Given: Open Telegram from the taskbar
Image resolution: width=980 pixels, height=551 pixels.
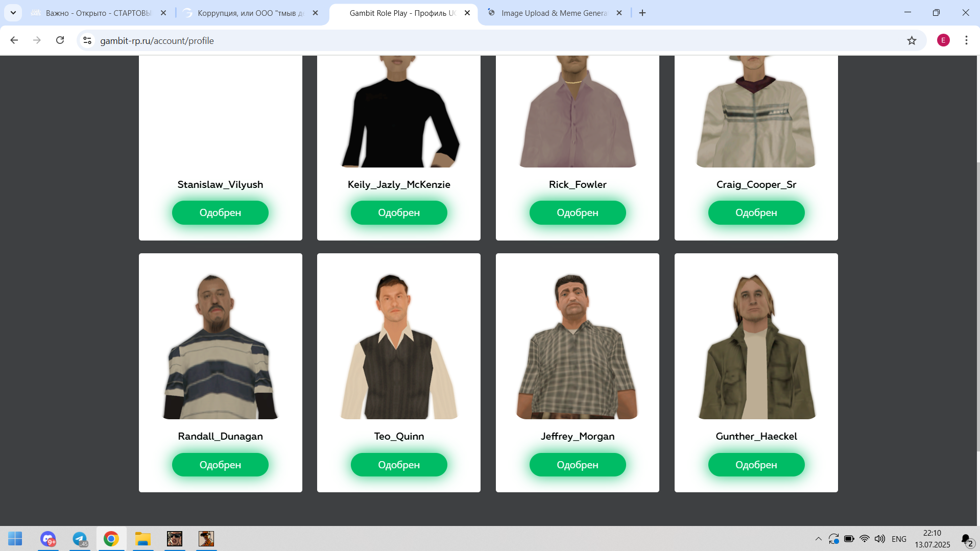Looking at the screenshot, I should 80,539.
